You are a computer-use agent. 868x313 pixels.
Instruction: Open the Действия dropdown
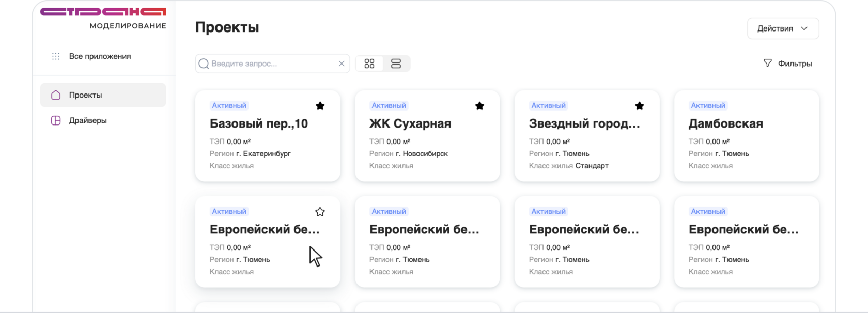[782, 28]
